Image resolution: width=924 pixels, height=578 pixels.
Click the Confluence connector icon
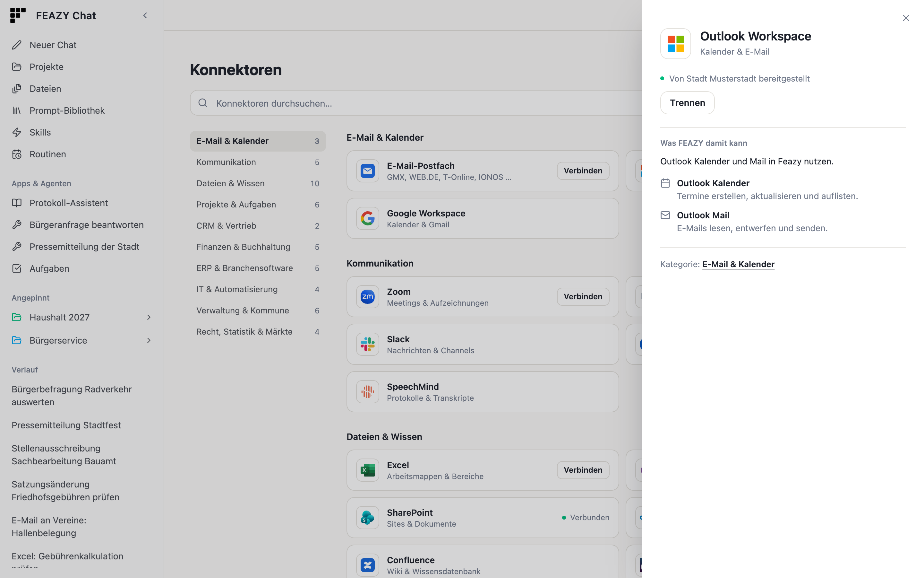tap(367, 565)
